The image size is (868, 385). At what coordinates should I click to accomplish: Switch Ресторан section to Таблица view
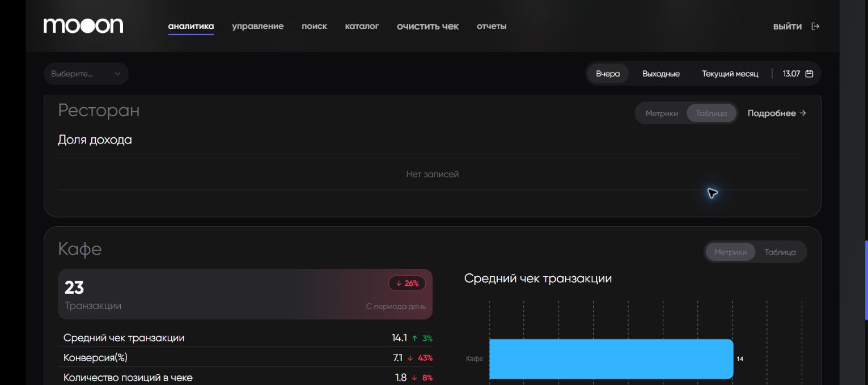[712, 113]
